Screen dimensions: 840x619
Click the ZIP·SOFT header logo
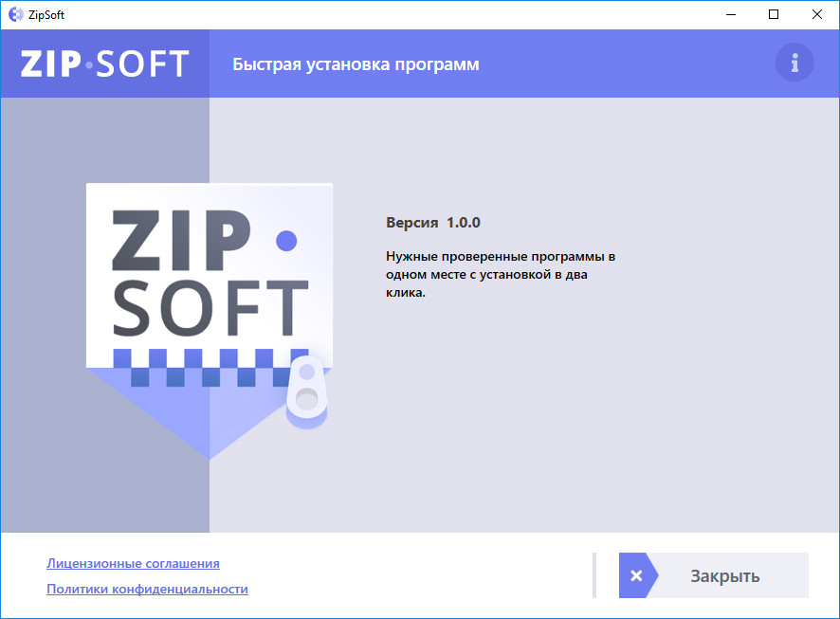tap(105, 64)
